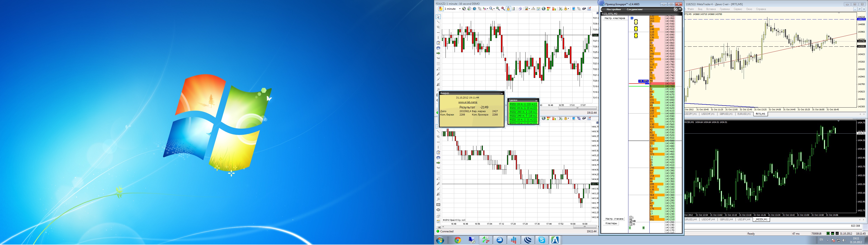Image resolution: width=868 pixels, height=245 pixels.
Task: Click price level 143 700 in order book
Action: tap(670, 86)
